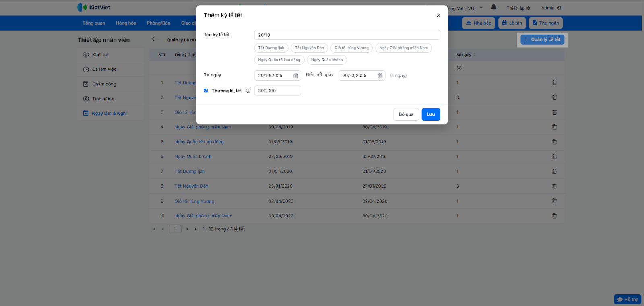Delete holiday row number 3

[x=554, y=112]
